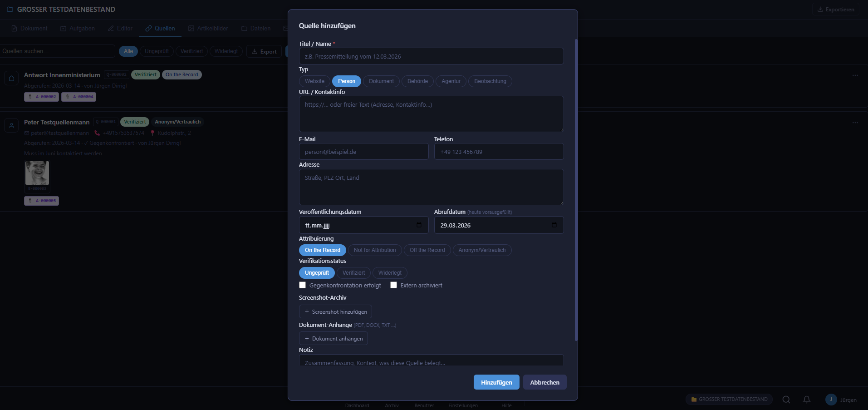Click plus icon on Screenshot hinzufügen
The height and width of the screenshot is (410, 868).
pos(307,312)
